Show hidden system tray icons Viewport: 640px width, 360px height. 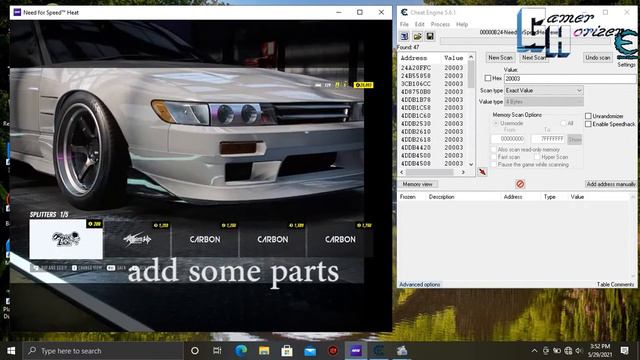click(x=534, y=351)
